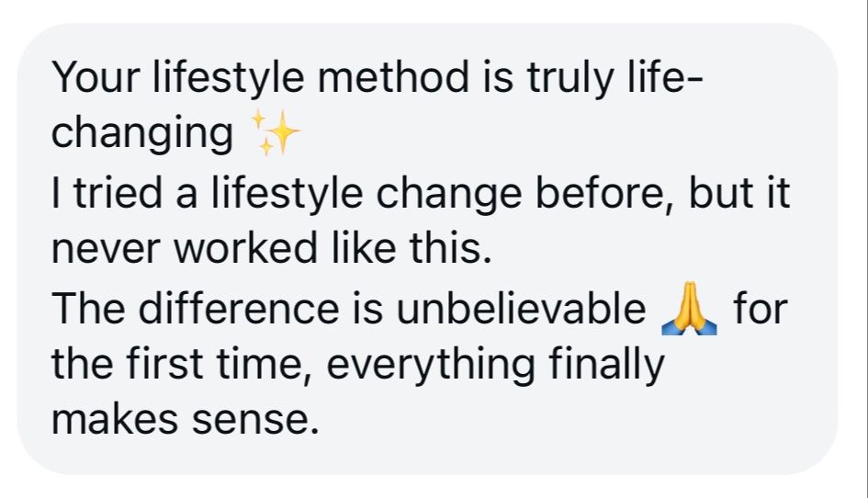Click the word "difference" in the message
Screen dimensions: 868x498
[x=239, y=308]
